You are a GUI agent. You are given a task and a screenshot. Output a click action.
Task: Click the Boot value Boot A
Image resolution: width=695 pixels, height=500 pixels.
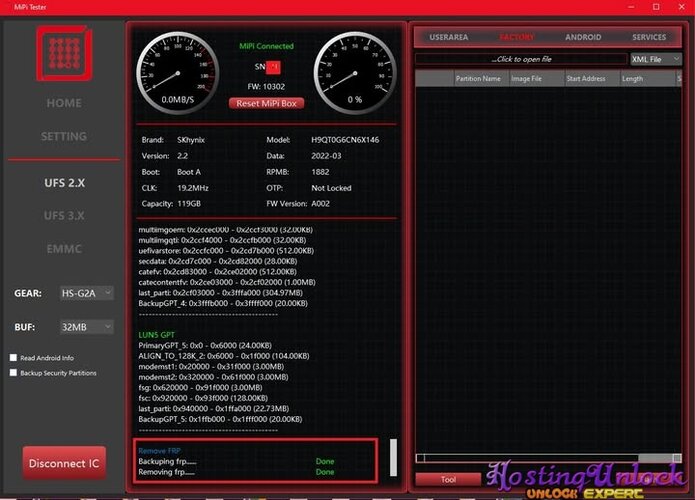pos(189,172)
